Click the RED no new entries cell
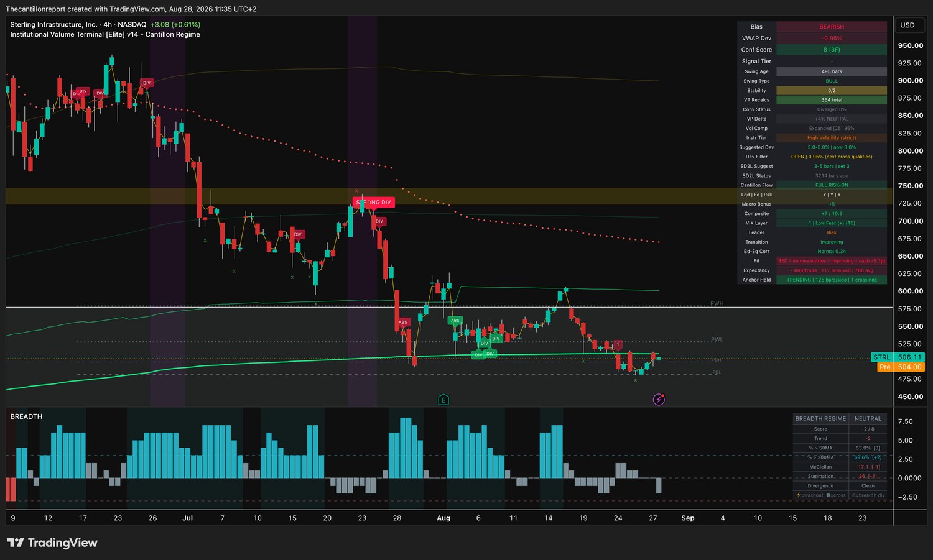Screen dimensions: 933x560 click(832, 261)
